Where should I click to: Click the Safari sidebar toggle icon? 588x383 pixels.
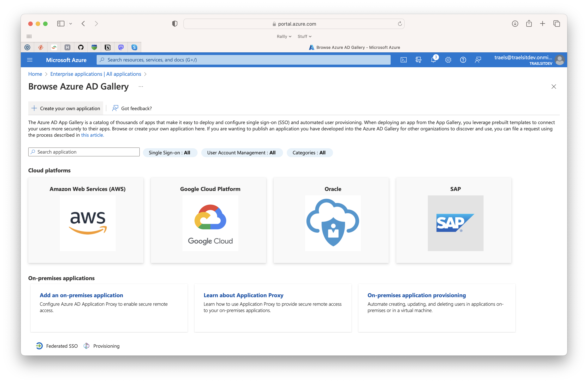click(x=61, y=24)
